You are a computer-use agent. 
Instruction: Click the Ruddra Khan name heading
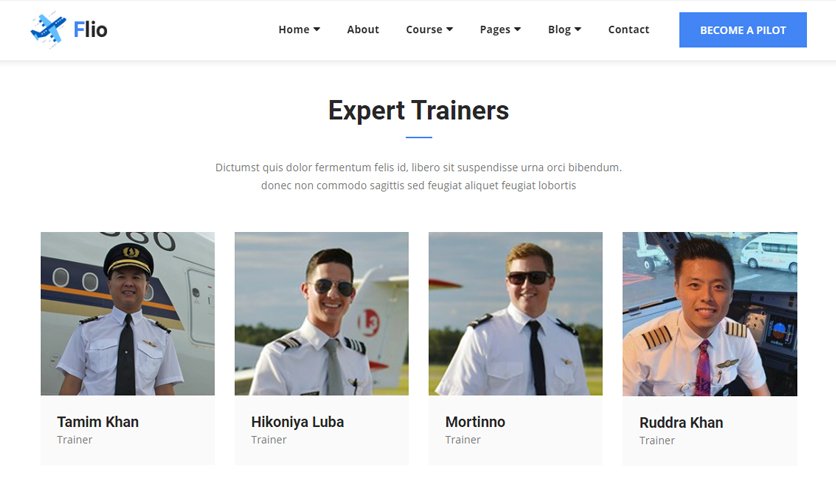click(x=681, y=423)
